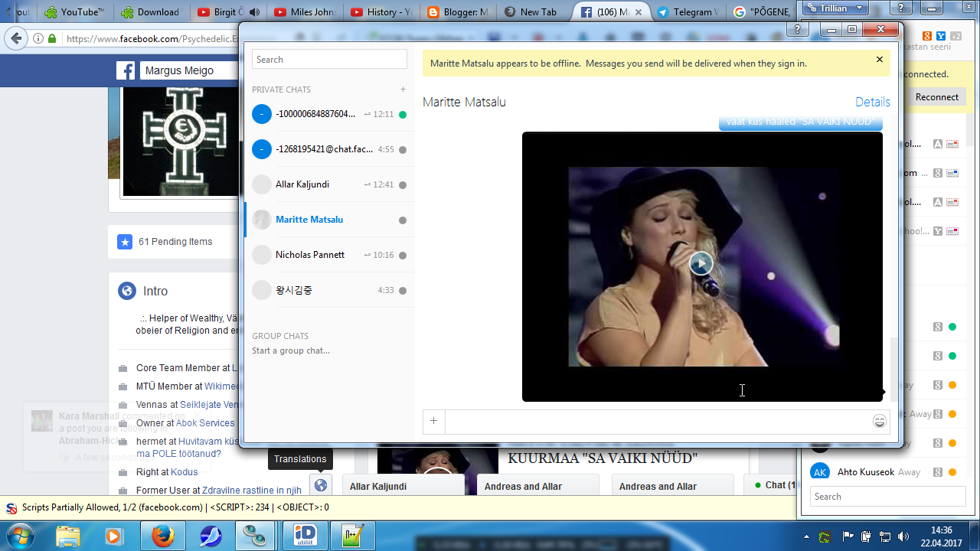Screen dimensions: 980x551
Task: Play the video in the chat
Action: click(701, 264)
